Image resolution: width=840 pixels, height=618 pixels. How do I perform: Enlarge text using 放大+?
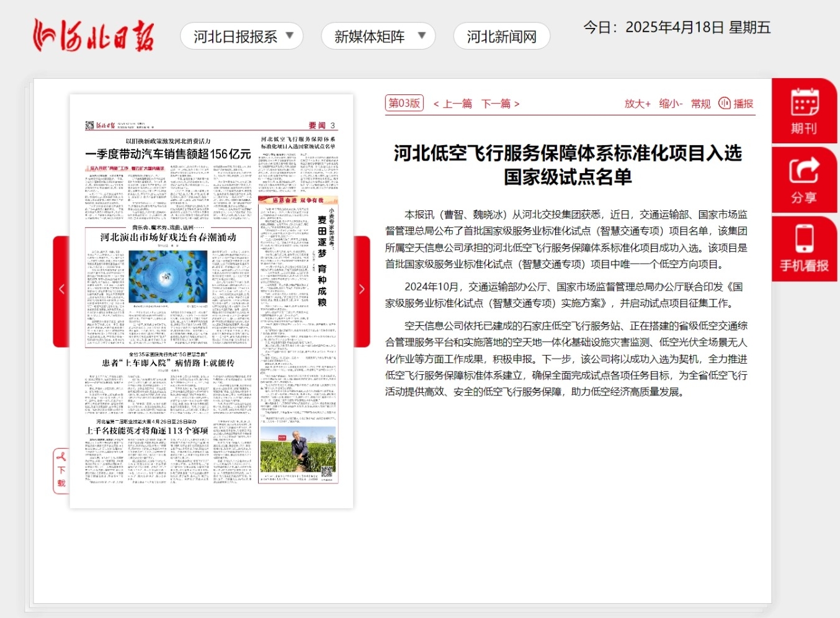pos(637,104)
